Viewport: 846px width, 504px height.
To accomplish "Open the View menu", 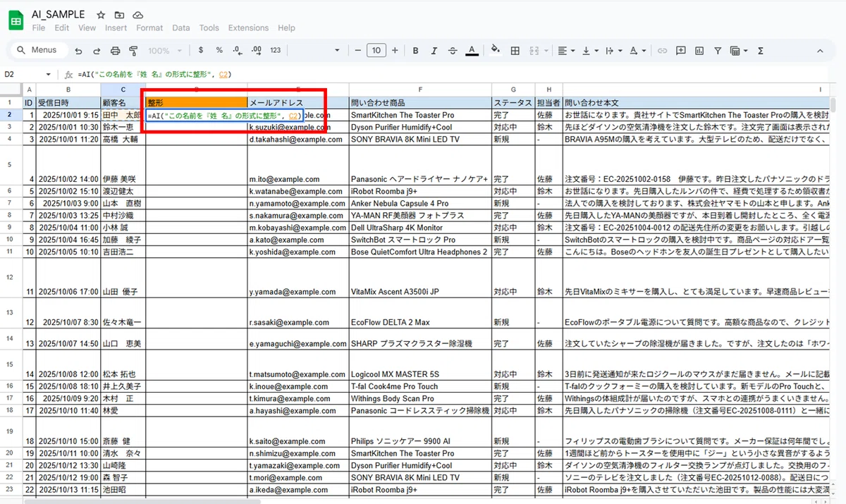I will (x=87, y=28).
